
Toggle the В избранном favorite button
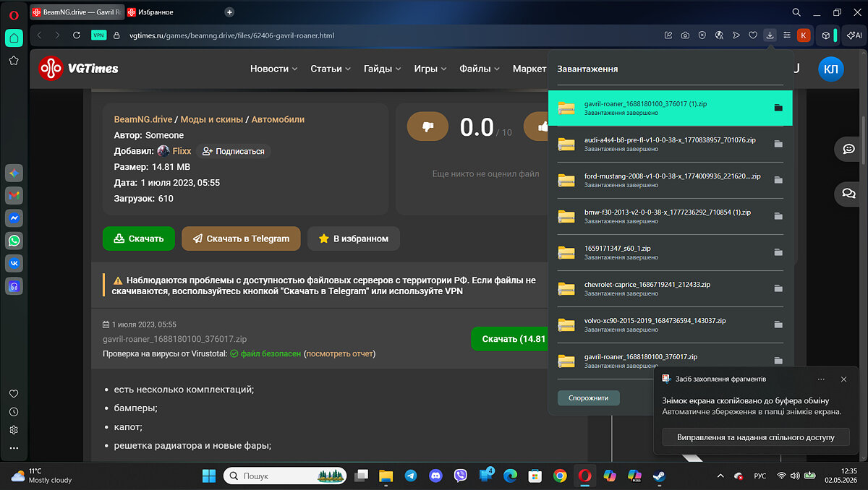354,238
